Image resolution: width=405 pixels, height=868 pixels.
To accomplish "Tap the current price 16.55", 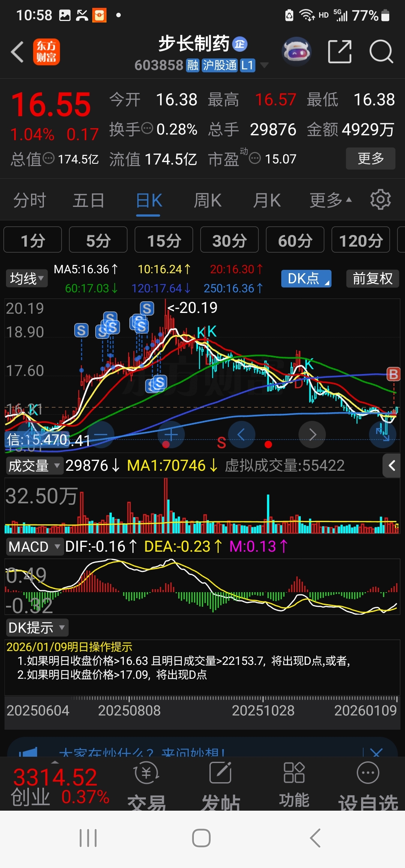I will coord(51,104).
